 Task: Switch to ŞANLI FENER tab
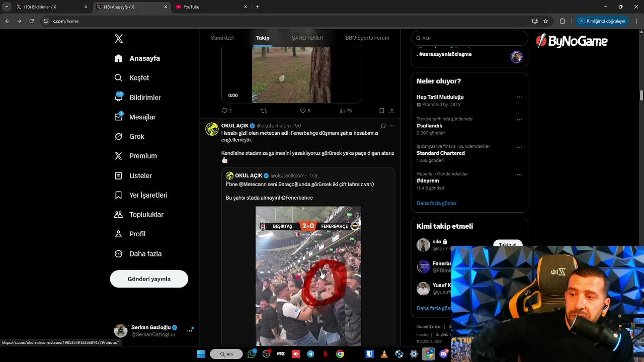pos(307,38)
